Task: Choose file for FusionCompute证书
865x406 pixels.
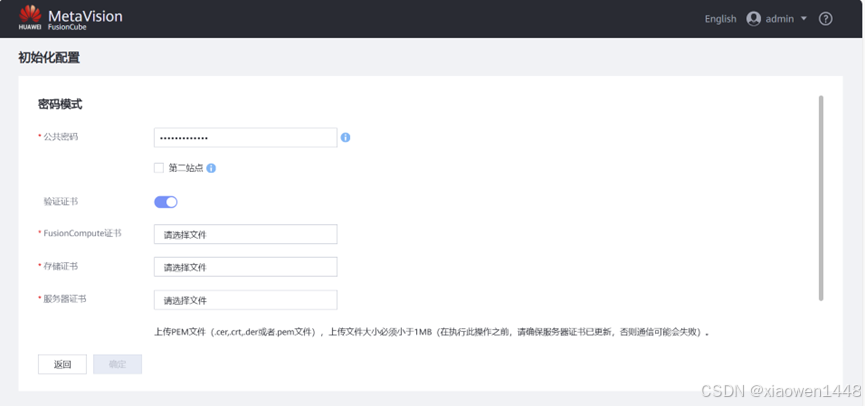Action: coord(245,234)
